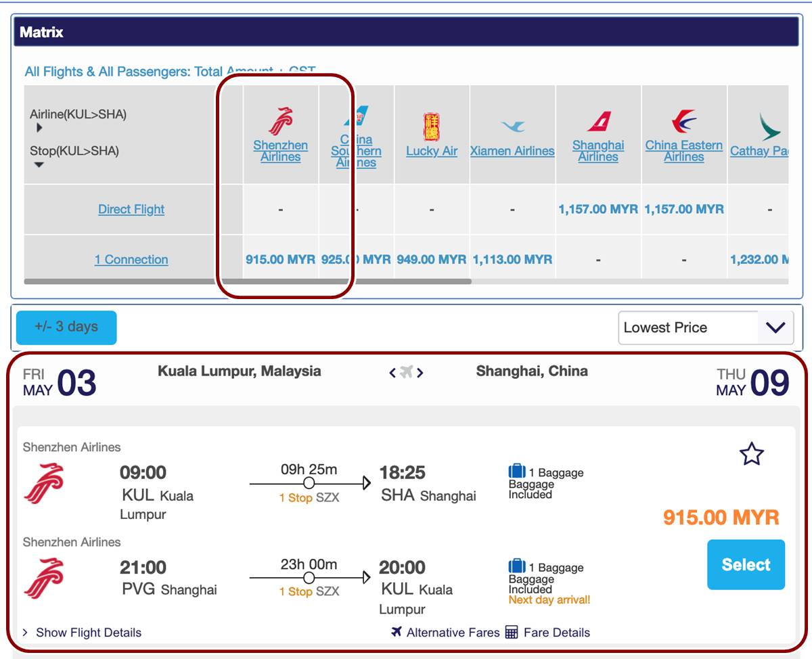Screen dimensions: 812x659
Task: Go to previous date using left chevron
Action: pos(392,372)
